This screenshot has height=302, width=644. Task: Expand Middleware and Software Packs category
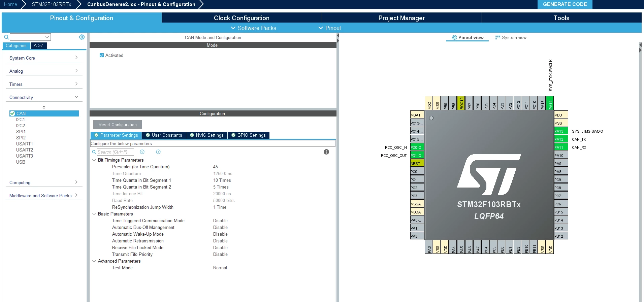pos(44,196)
